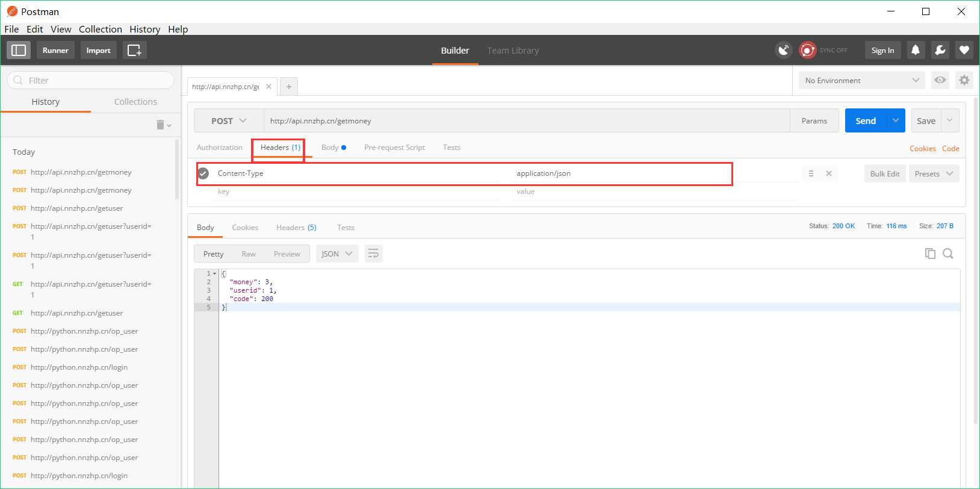Click the Filter search field
The height and width of the screenshot is (489, 980).
coord(90,80)
